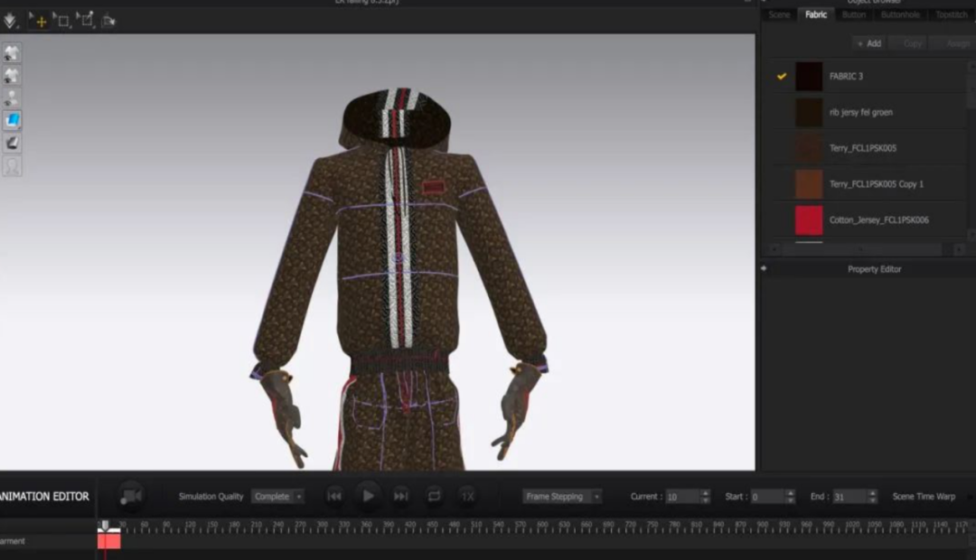Switch to the Buttonhole tab
Screen dimensions: 976x560
(x=900, y=14)
